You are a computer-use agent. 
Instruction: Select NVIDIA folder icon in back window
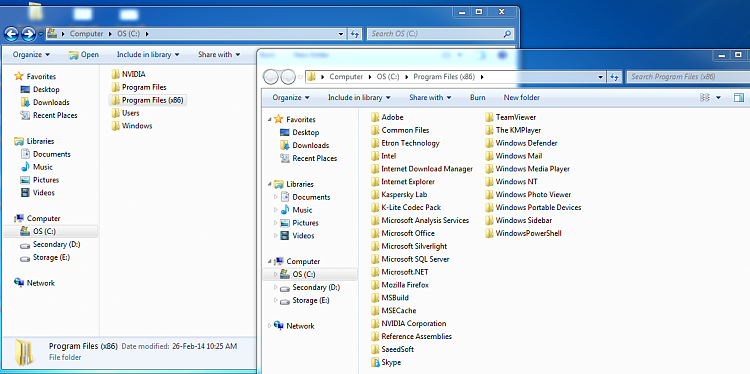click(115, 74)
